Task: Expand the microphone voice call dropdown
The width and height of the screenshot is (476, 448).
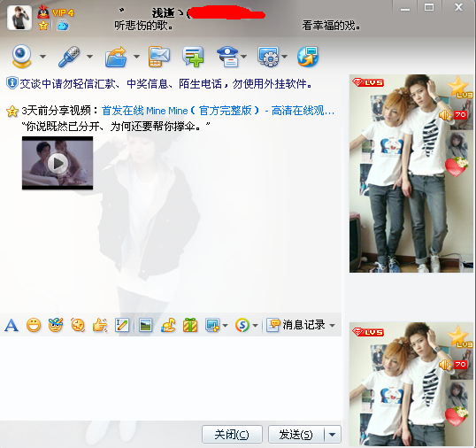Action: coord(89,57)
